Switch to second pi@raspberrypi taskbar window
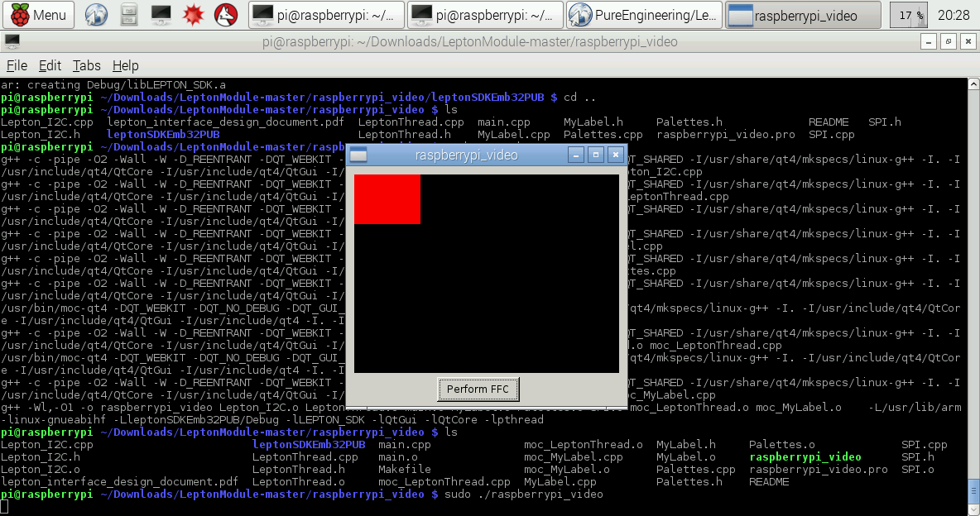The height and width of the screenshot is (516, 980). [485, 15]
